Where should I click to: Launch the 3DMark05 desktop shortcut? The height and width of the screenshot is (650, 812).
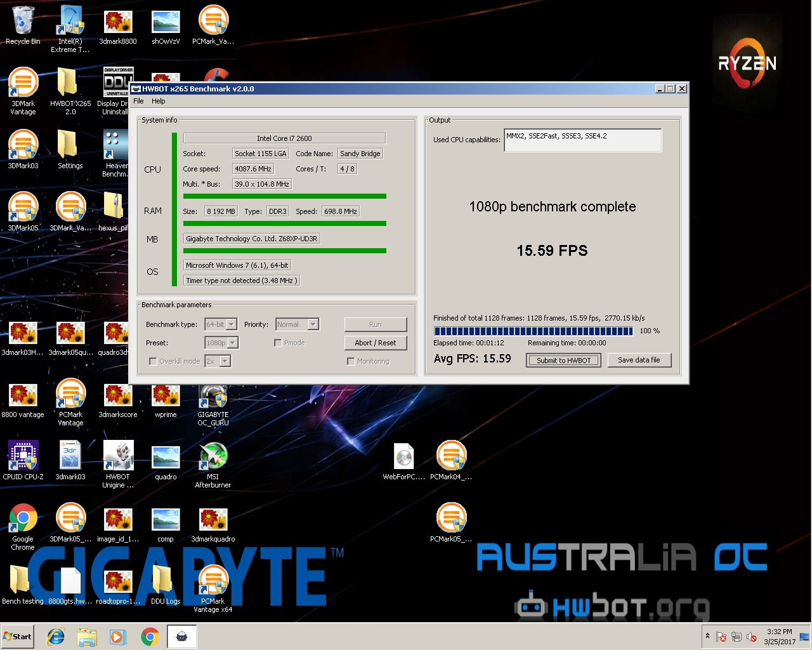[x=23, y=212]
